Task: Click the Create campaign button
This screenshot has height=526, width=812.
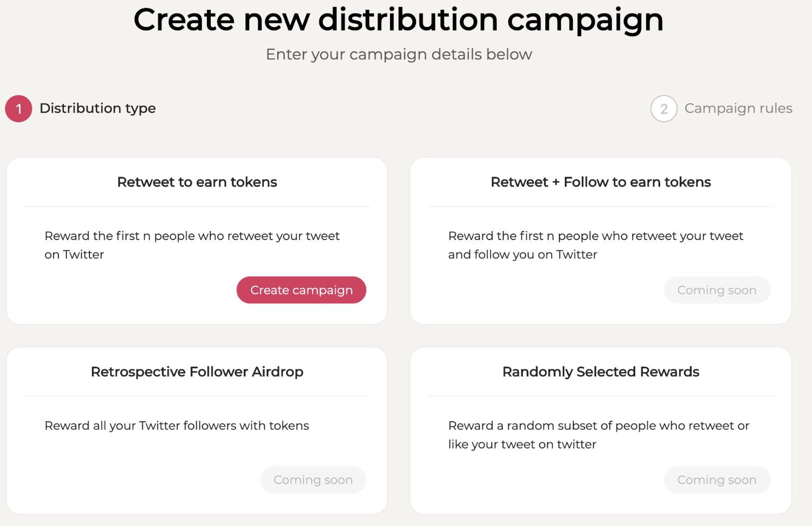Action: [301, 289]
